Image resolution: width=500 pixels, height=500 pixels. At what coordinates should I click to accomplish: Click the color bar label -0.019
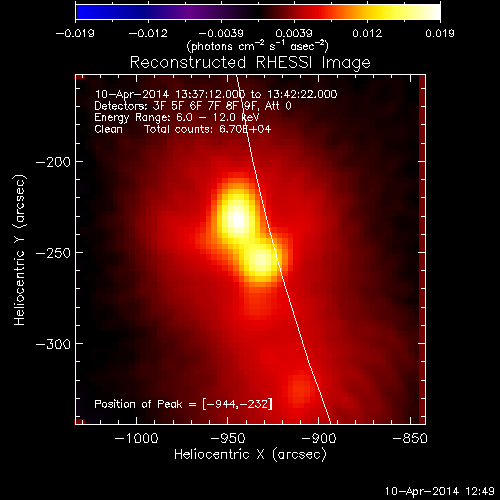click(x=75, y=33)
